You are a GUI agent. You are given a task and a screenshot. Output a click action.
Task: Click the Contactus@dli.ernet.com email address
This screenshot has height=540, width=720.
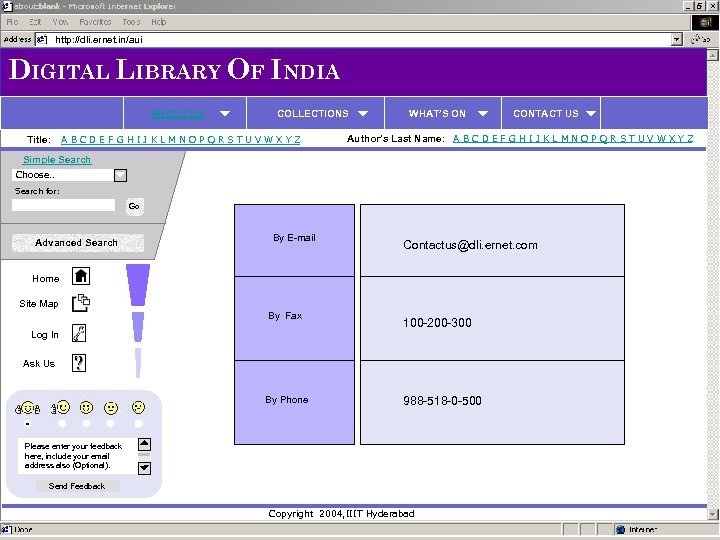[470, 245]
